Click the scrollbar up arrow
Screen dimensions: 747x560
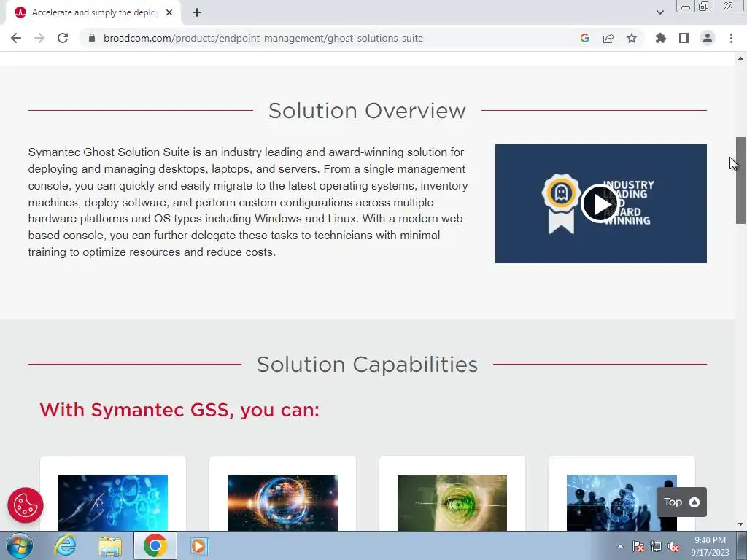(x=741, y=58)
